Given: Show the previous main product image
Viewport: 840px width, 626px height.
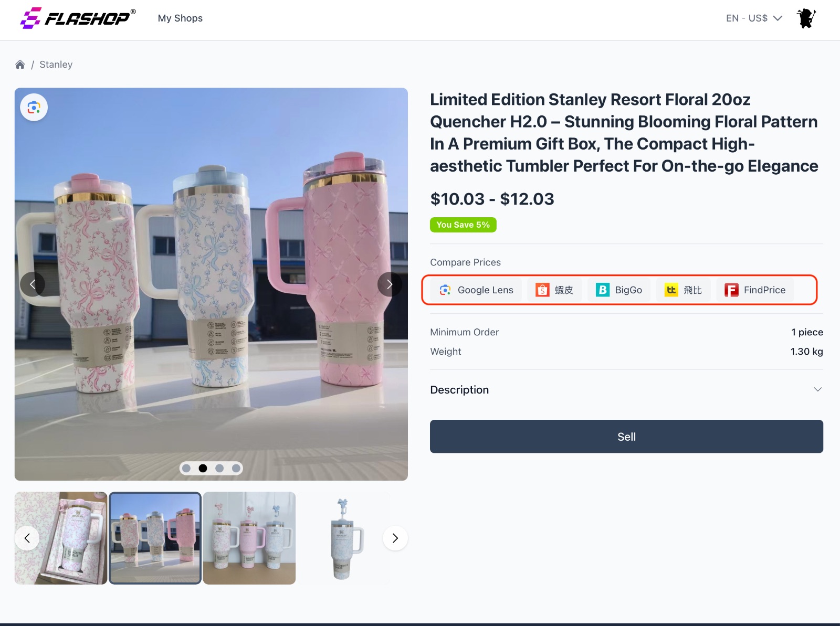Looking at the screenshot, I should click(x=33, y=284).
